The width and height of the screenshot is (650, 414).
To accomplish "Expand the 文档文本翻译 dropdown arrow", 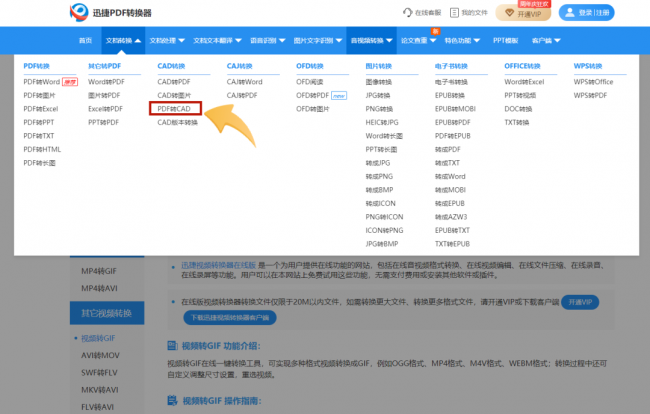I will tap(238, 41).
